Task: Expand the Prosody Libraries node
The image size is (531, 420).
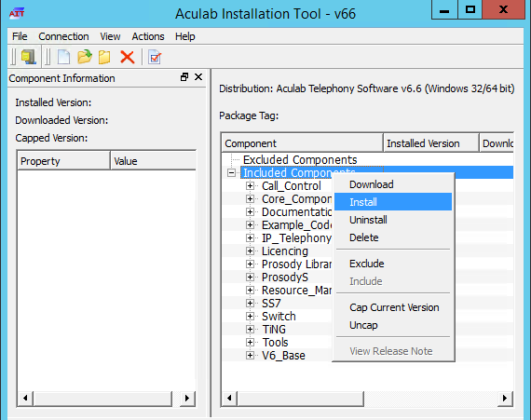Action: pyautogui.click(x=250, y=264)
